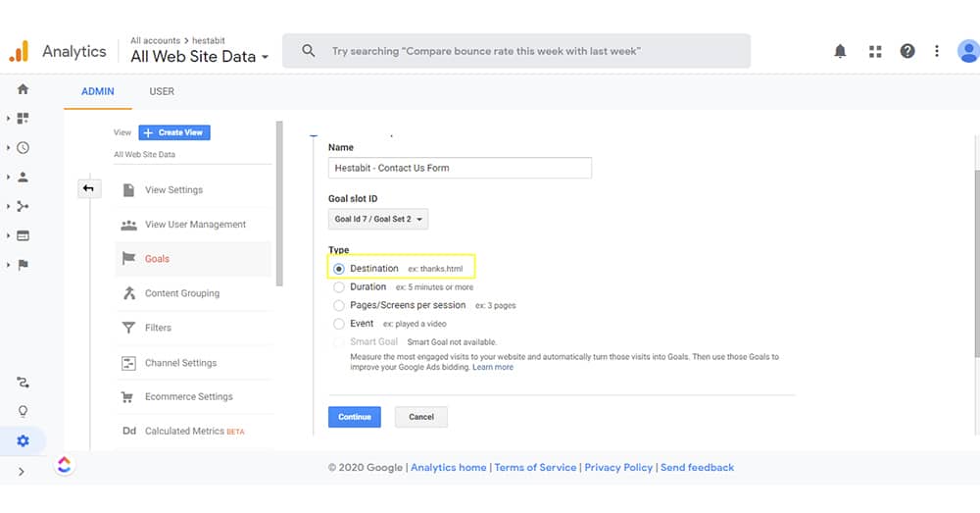
Task: Open Behavior sidebar icon
Action: tap(24, 235)
